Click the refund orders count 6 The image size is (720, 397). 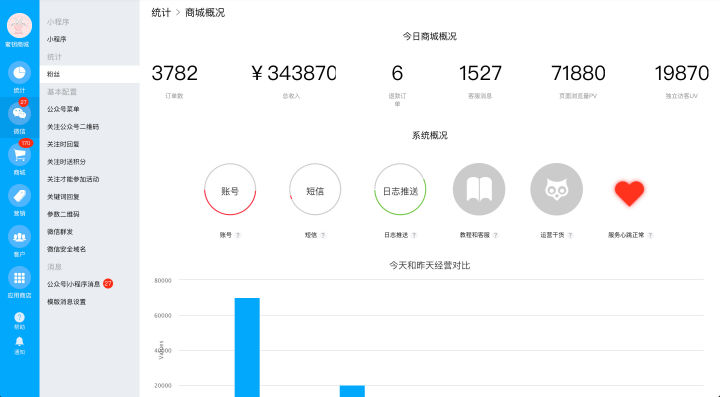397,73
